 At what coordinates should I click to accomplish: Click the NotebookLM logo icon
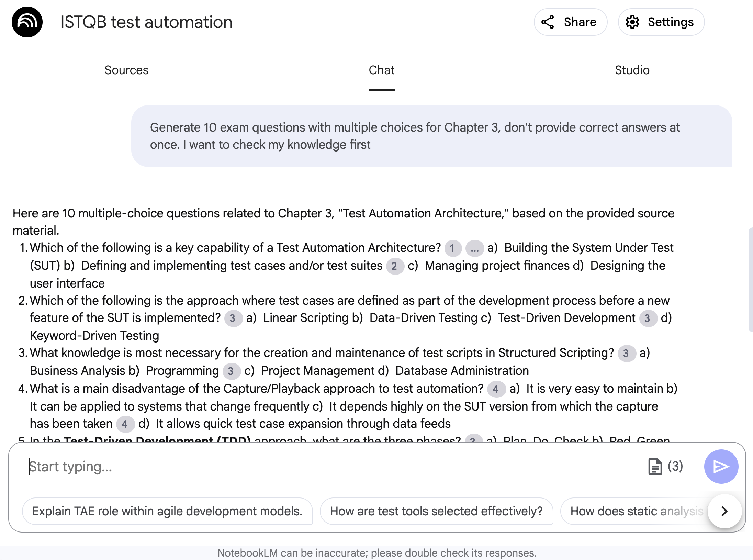click(27, 22)
